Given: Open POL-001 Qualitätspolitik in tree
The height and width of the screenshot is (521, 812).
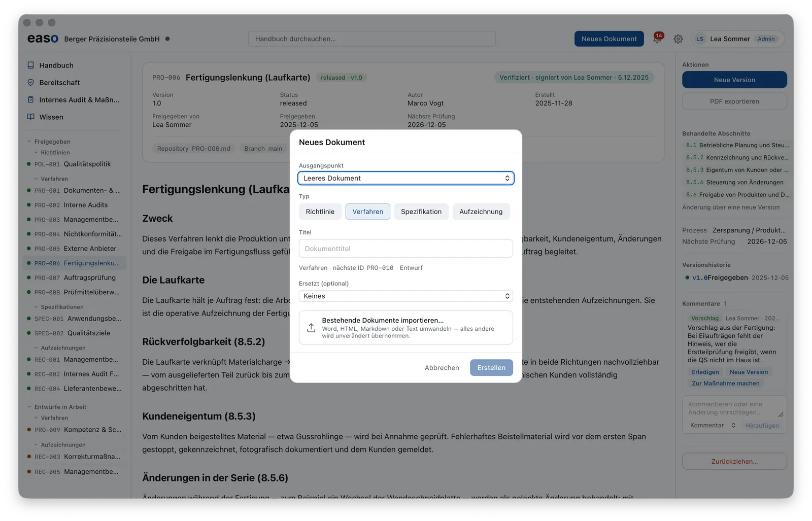Looking at the screenshot, I should click(75, 164).
